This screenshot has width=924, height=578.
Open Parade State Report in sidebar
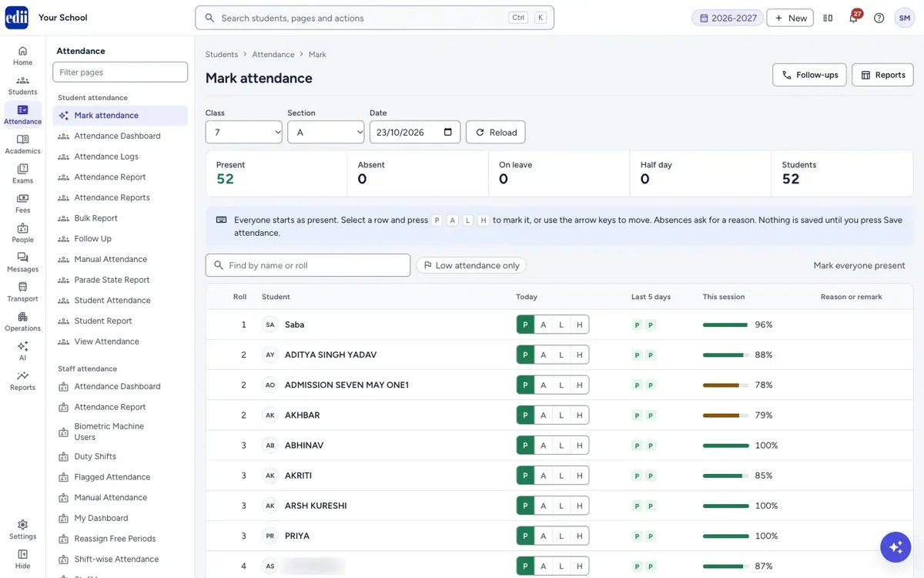(120, 280)
